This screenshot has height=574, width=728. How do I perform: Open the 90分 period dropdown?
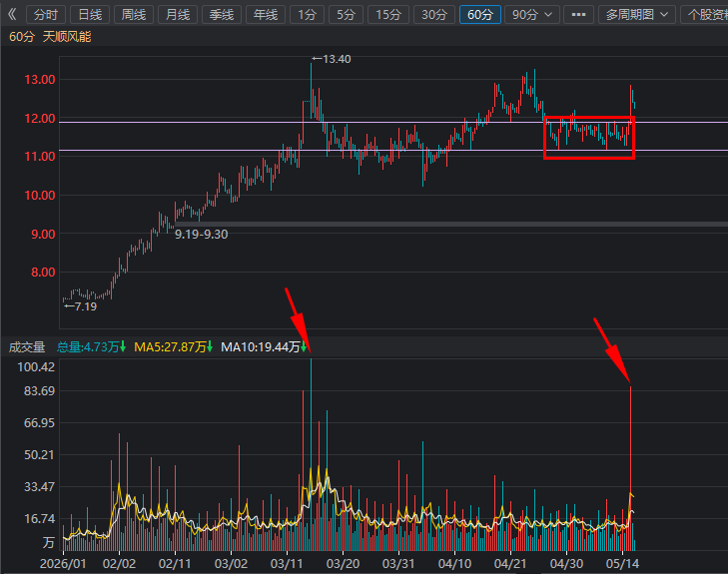(531, 15)
